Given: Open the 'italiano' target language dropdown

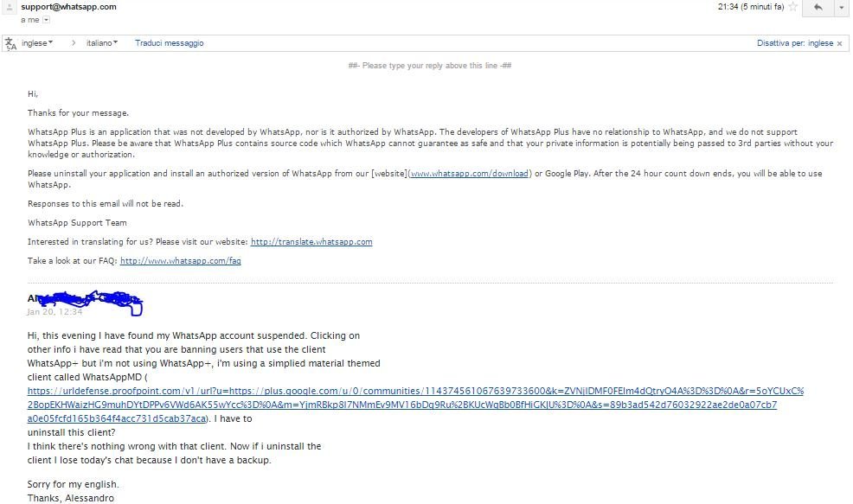Looking at the screenshot, I should (x=102, y=43).
